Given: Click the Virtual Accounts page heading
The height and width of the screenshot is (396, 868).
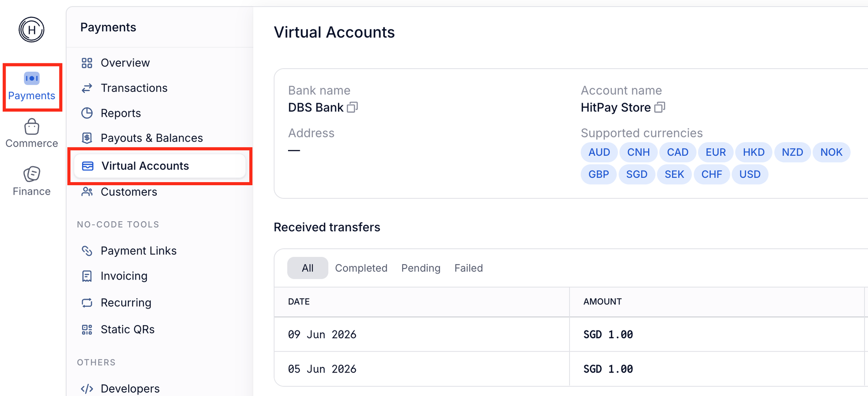Looking at the screenshot, I should 334,32.
